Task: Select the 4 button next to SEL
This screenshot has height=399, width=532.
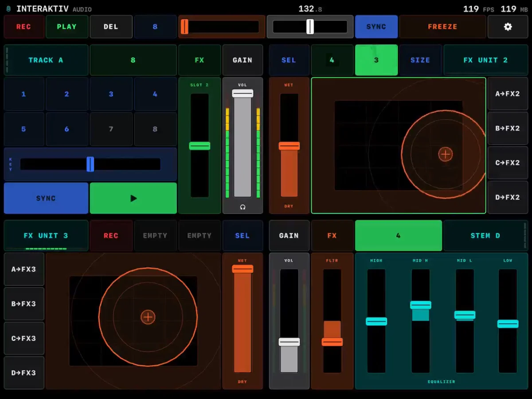Action: (x=332, y=60)
